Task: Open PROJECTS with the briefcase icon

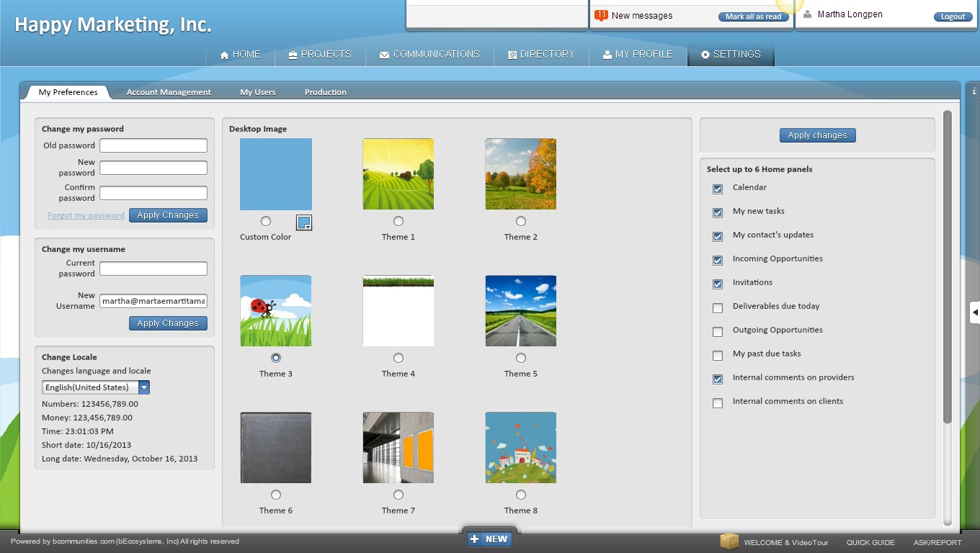Action: tap(293, 55)
